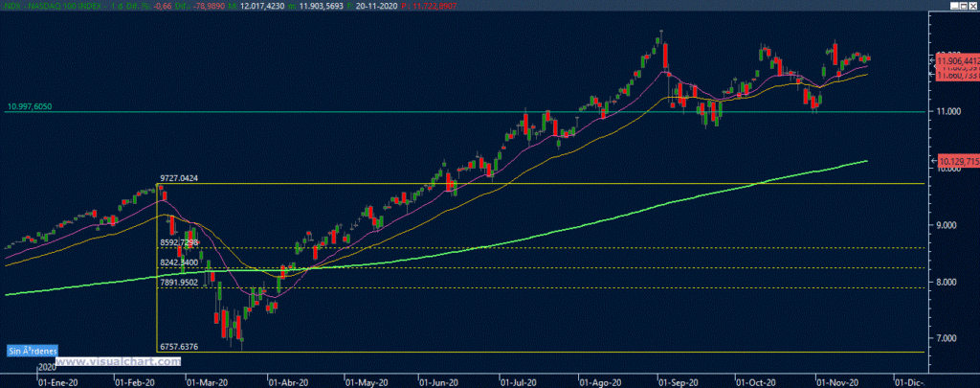The image size is (980, 388).
Task: Click the 11.903,5693 minimum value
Action: pos(321,6)
